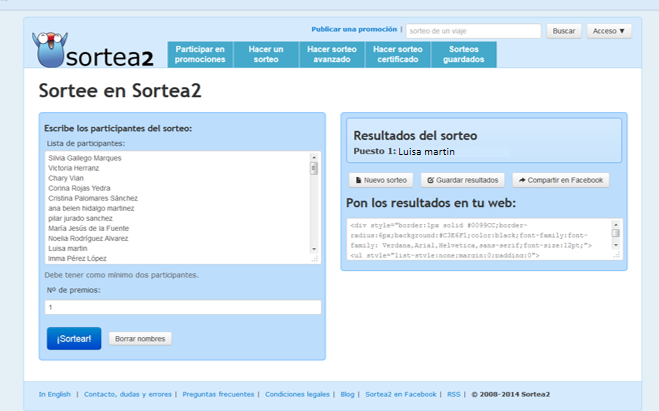
Task: Click participant Noelia Rodríguez Alvarez
Action: click(x=88, y=238)
